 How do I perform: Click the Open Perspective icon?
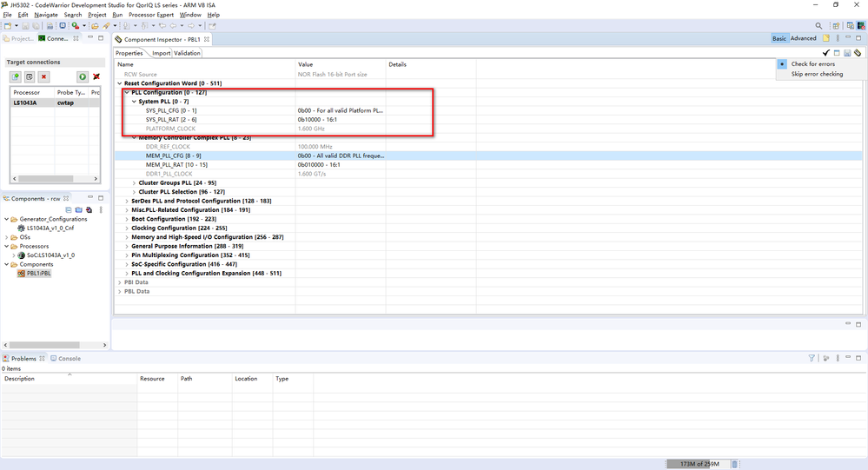(x=836, y=25)
